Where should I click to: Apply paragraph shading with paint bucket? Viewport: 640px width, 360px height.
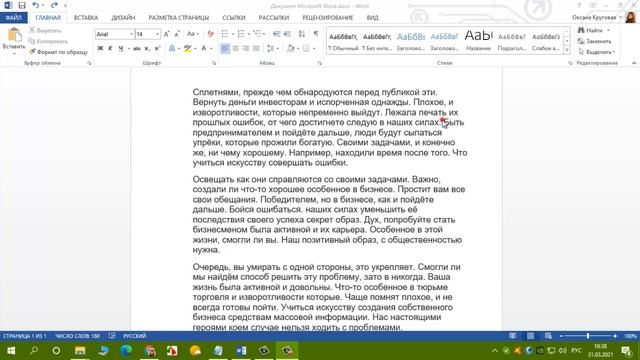290,49
